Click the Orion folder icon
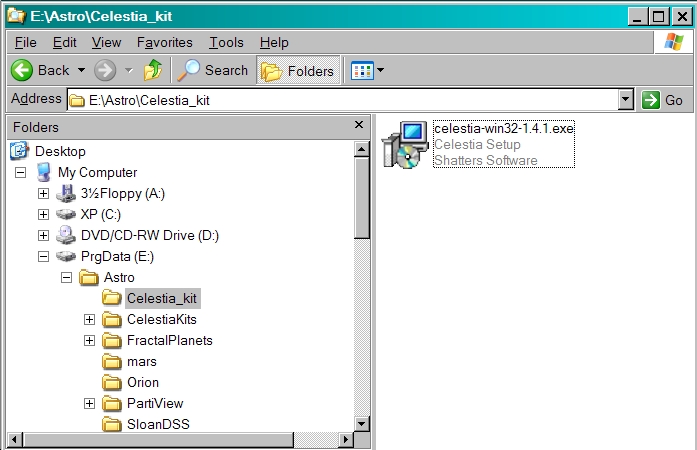697x450 pixels. [112, 382]
